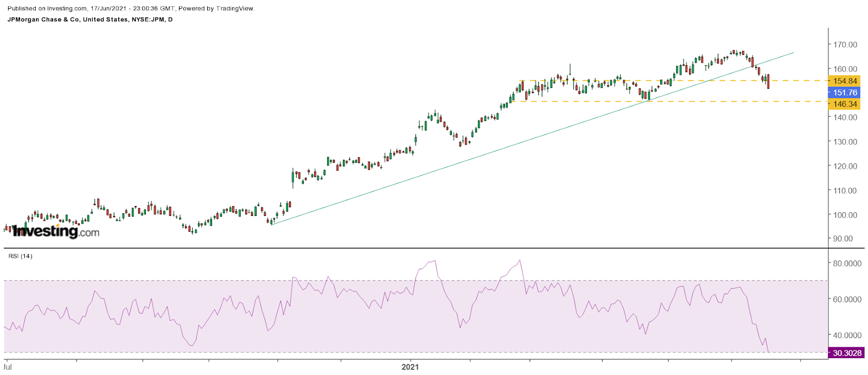This screenshot has height=375, width=868.
Task: Click the 154.84 price level label
Action: [845, 81]
